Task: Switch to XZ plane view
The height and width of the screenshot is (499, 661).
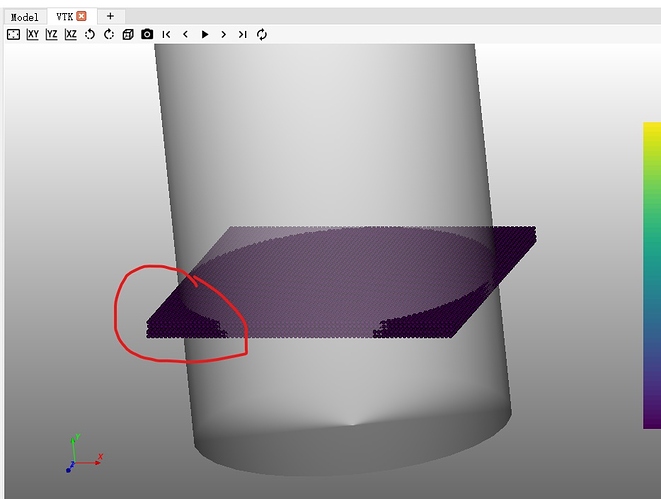Action: coord(71,34)
